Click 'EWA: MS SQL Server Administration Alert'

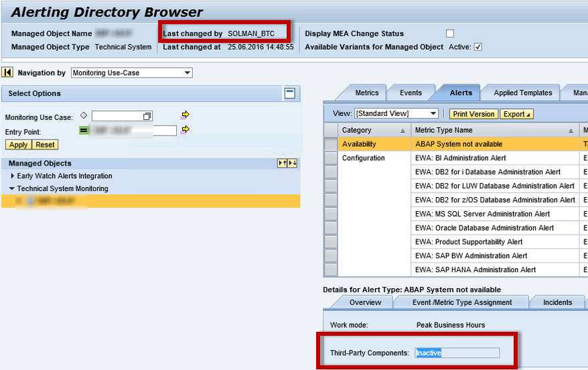tap(495, 214)
